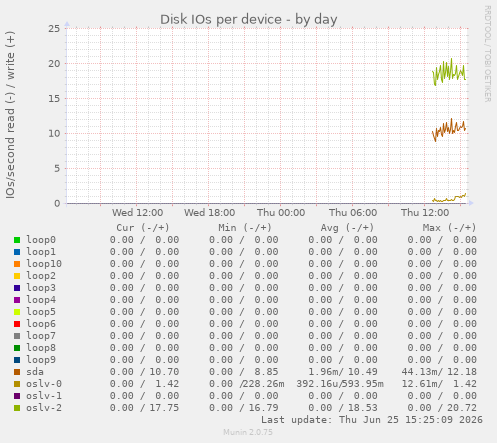The height and width of the screenshot is (443, 497).
Task: Click the oslv-2 olive green legend swatch
Action: click(17, 408)
